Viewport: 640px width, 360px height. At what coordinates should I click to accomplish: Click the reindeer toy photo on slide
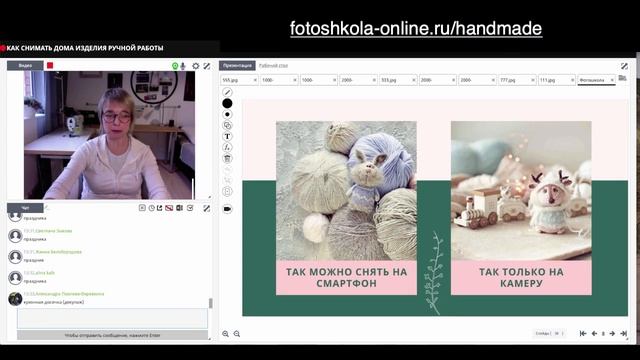point(521,191)
